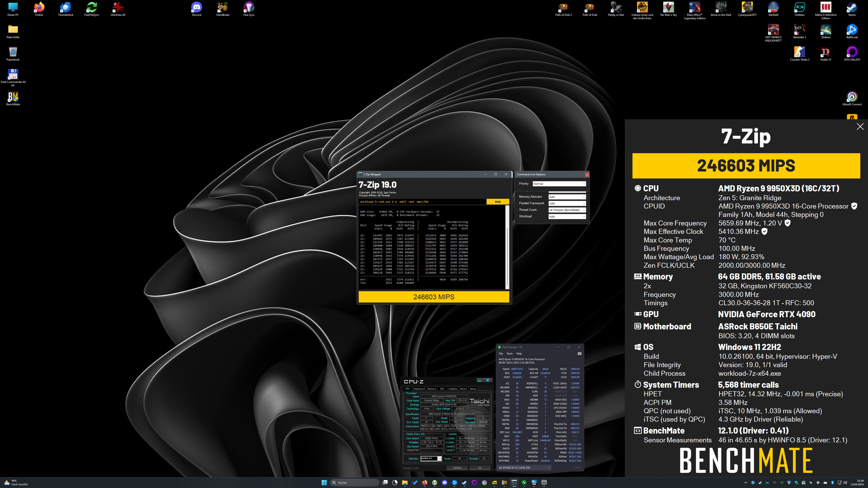Show hidden tray icons chevron
The height and width of the screenshot is (488, 868).
746,483
